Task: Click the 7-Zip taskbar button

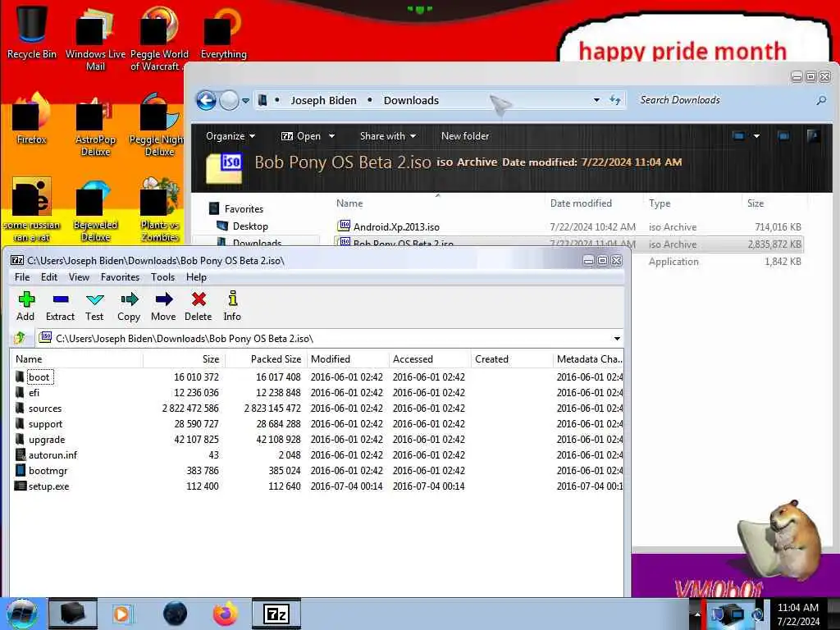Action: tap(276, 614)
